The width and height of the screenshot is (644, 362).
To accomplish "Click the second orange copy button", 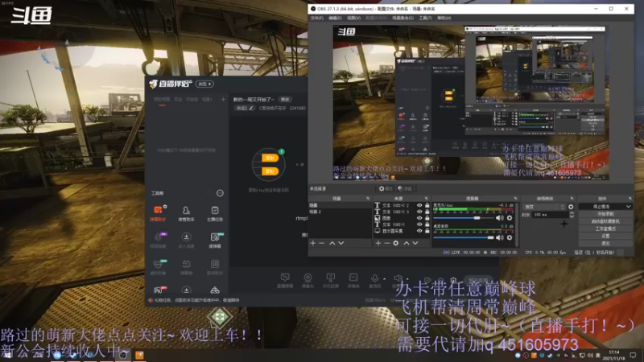I will point(270,171).
